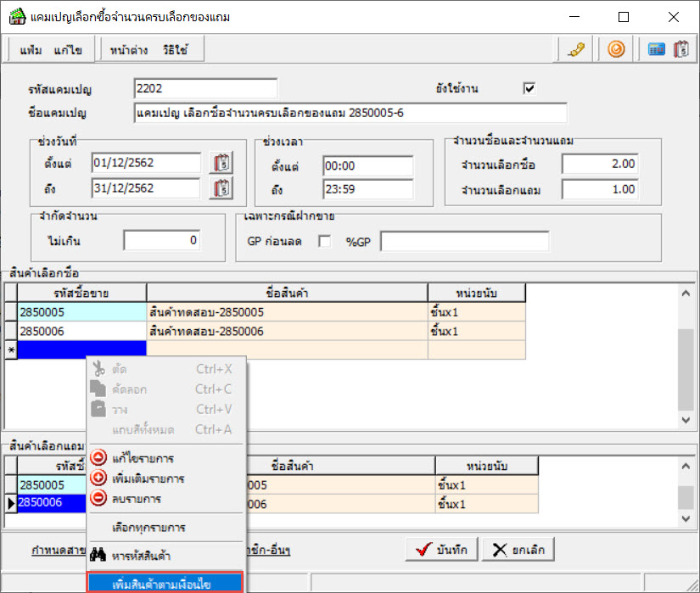The width and height of the screenshot is (700, 593).
Task: Click the orange circular refresh toolbar icon
Action: 617,50
